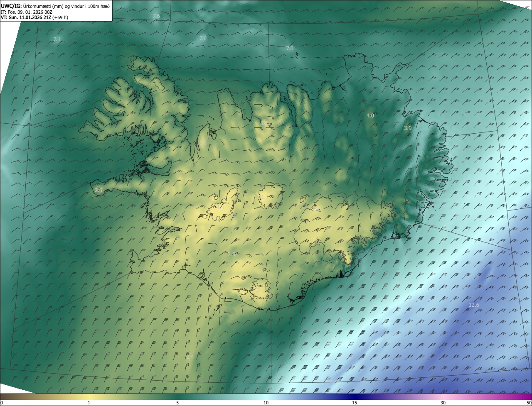This screenshot has width=532, height=406.
Task: Click the 50 tick label on the colour scale
Action: click(528, 403)
